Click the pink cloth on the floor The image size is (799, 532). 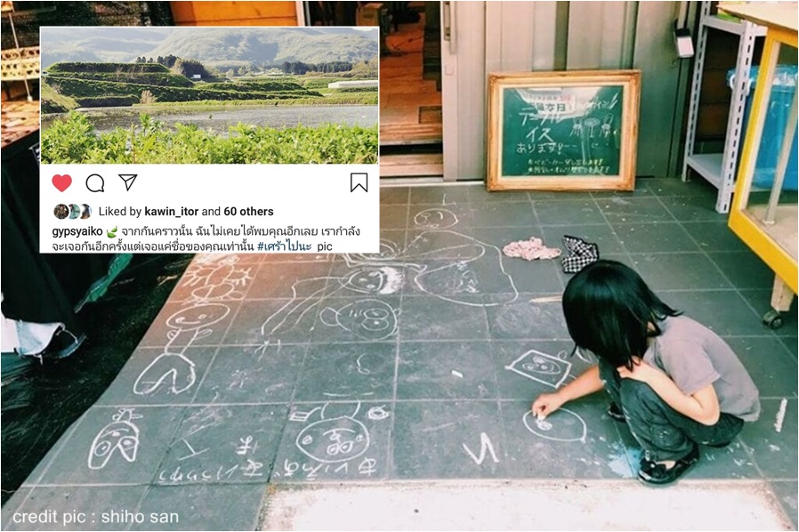531,249
